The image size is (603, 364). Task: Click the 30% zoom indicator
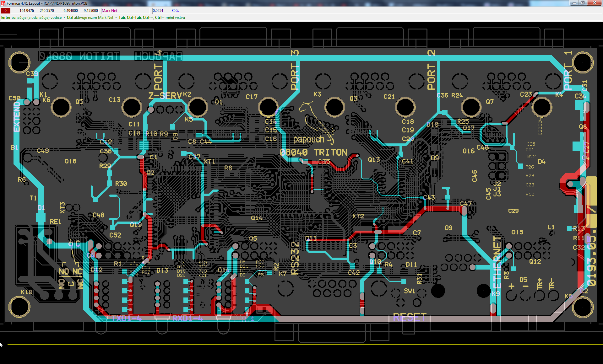pyautogui.click(x=175, y=11)
